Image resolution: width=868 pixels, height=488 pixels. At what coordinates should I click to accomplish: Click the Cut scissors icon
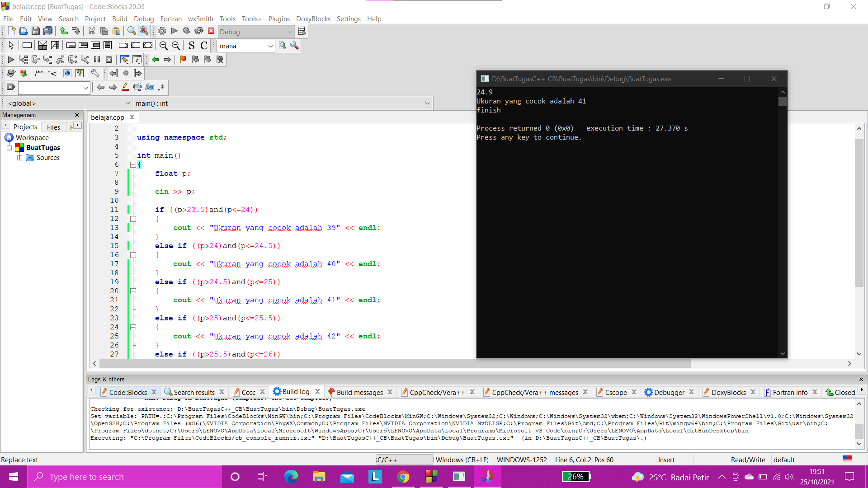(x=92, y=31)
